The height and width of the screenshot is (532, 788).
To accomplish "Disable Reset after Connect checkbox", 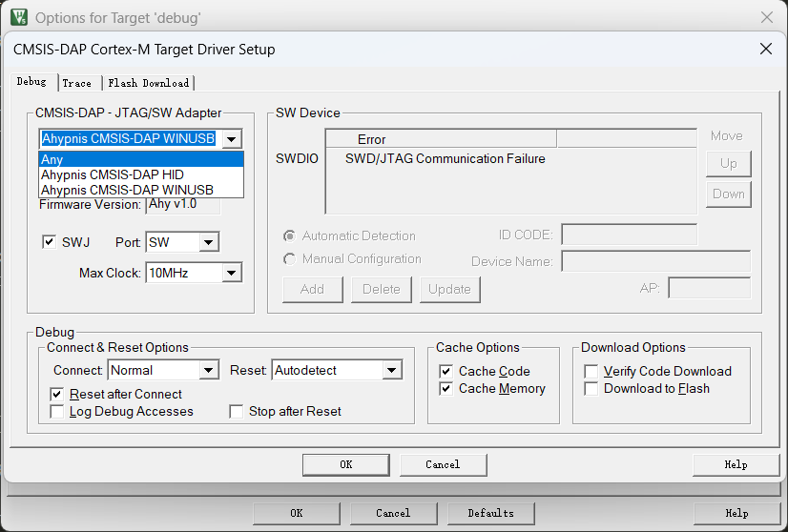I will click(x=57, y=394).
